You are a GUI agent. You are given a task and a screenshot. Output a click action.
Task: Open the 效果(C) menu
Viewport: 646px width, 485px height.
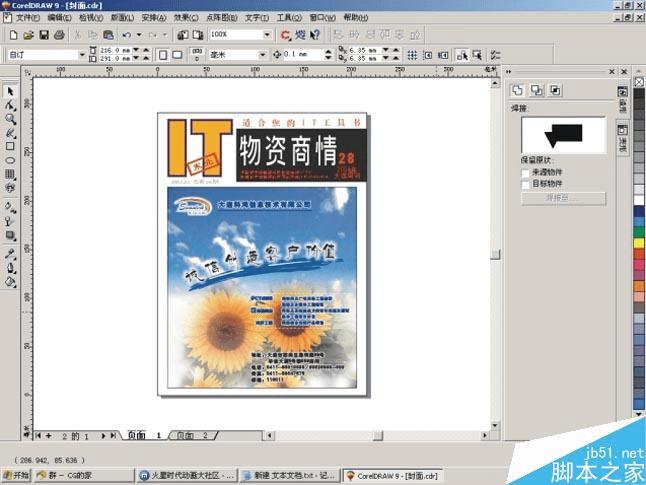coord(186,18)
